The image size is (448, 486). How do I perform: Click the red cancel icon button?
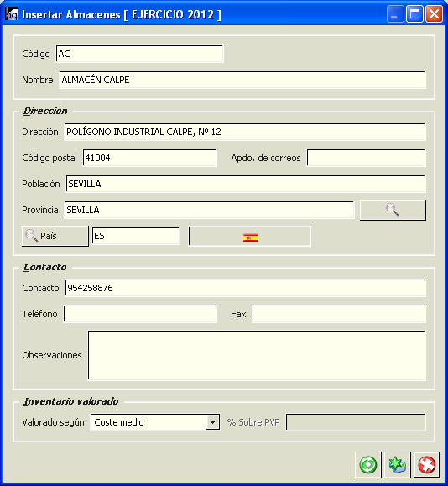(427, 465)
